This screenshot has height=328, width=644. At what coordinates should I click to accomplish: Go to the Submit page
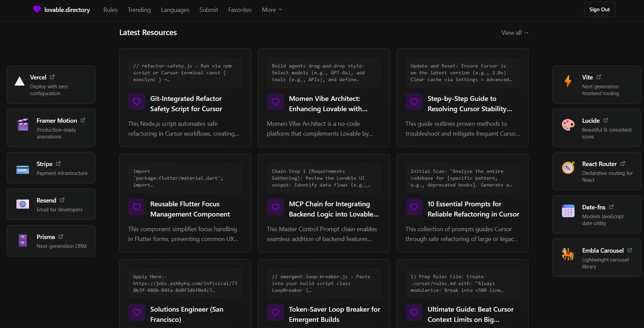click(x=209, y=10)
